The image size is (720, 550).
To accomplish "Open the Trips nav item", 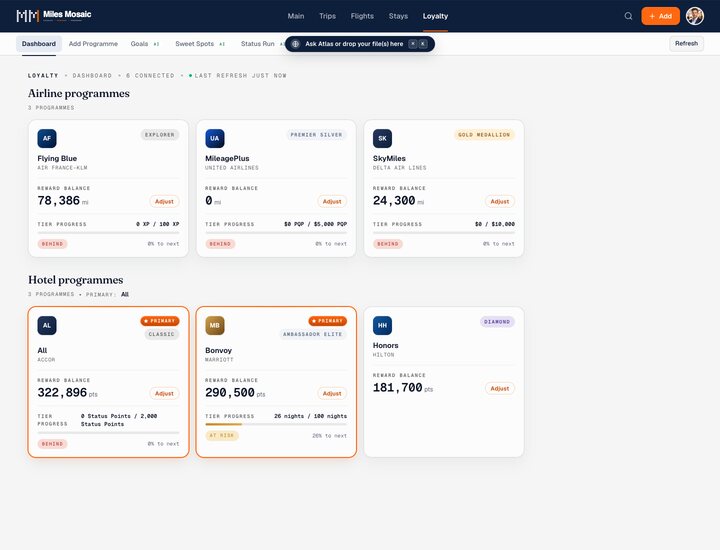I will click(327, 16).
